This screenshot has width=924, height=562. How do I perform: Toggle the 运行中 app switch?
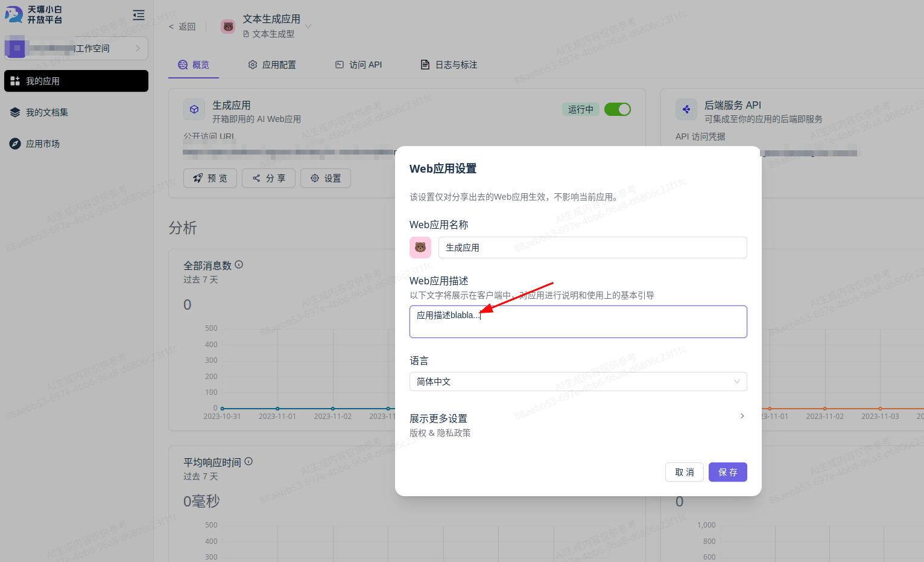click(x=618, y=109)
